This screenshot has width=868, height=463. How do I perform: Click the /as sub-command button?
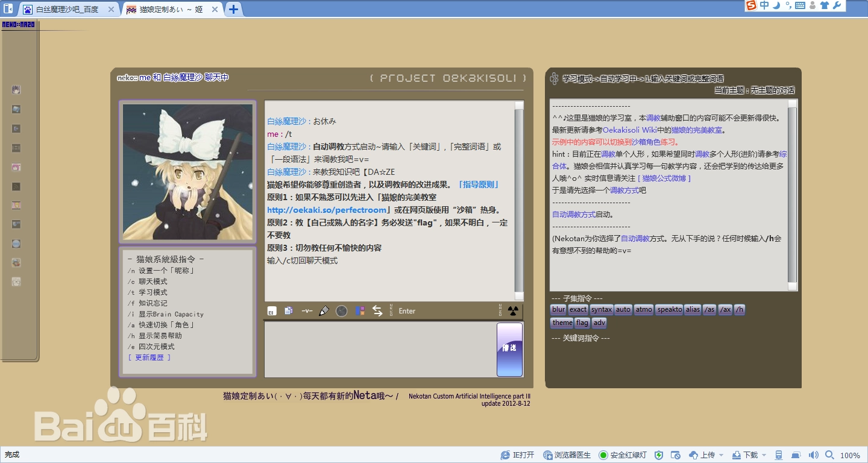pyautogui.click(x=709, y=309)
